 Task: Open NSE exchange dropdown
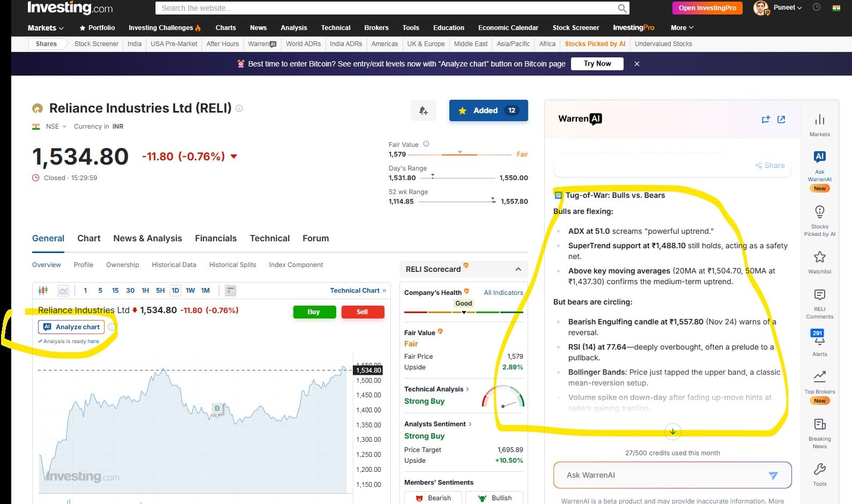(56, 127)
